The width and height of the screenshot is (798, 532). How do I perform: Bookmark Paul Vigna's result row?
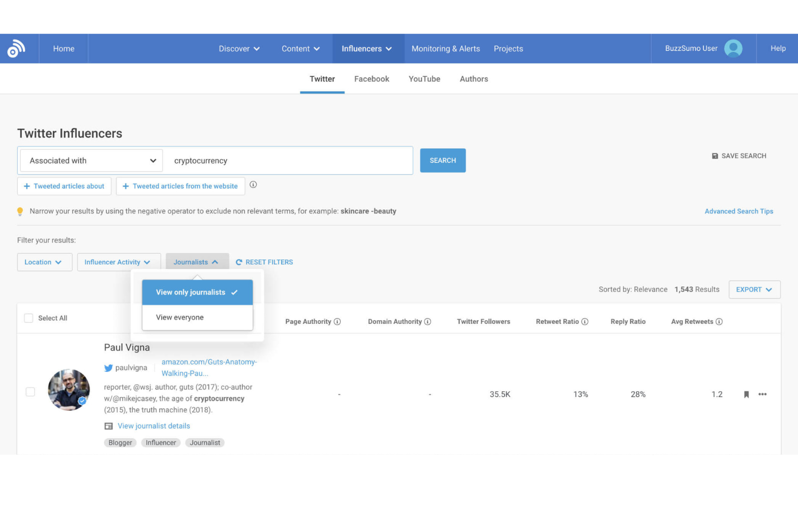[746, 394]
